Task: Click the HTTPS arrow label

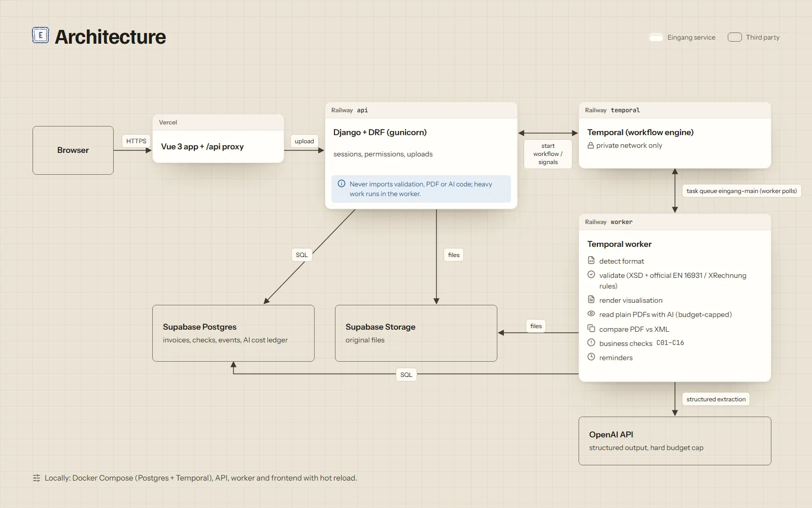Action: coord(136,141)
